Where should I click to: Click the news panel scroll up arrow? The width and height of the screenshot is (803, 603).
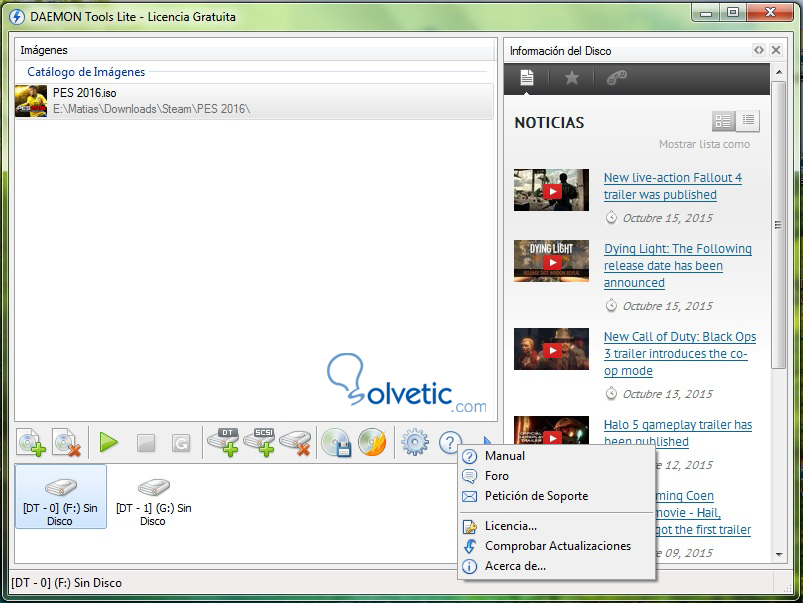click(x=779, y=72)
